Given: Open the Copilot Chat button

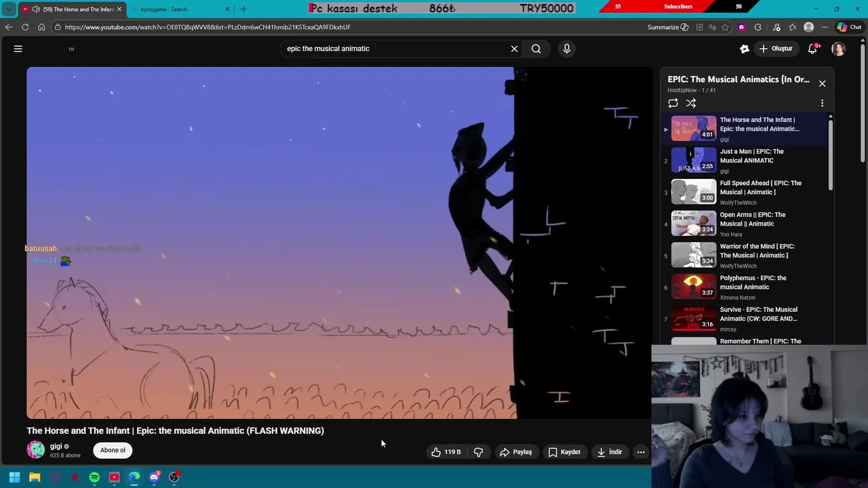Looking at the screenshot, I should 849,27.
